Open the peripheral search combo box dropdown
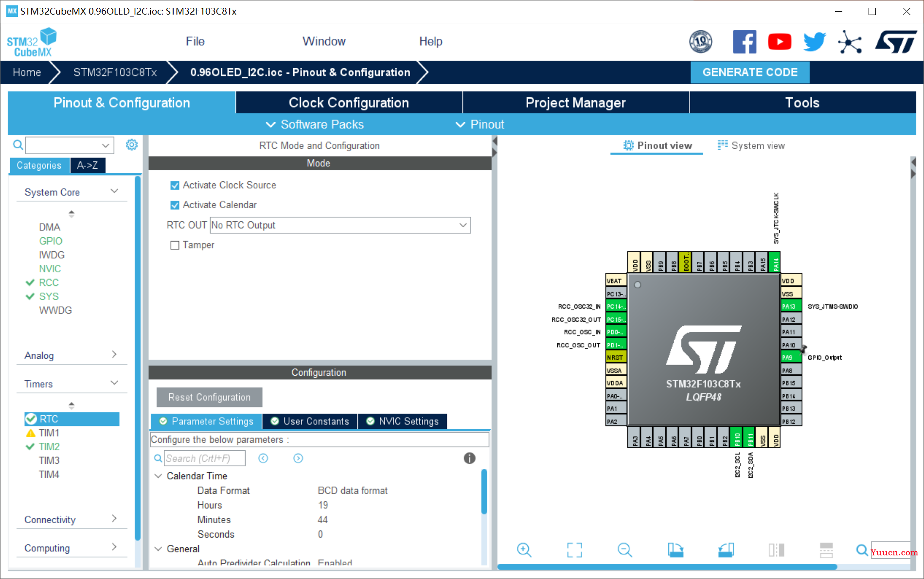 point(105,145)
